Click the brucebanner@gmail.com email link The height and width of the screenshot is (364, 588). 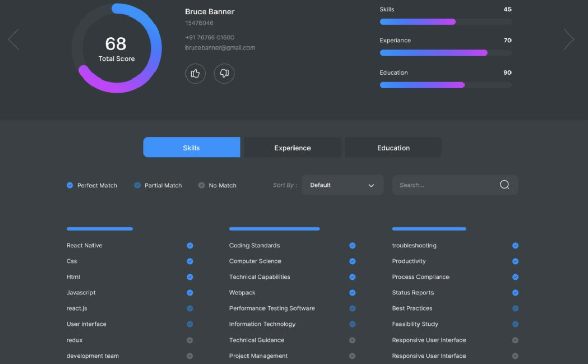pos(220,48)
